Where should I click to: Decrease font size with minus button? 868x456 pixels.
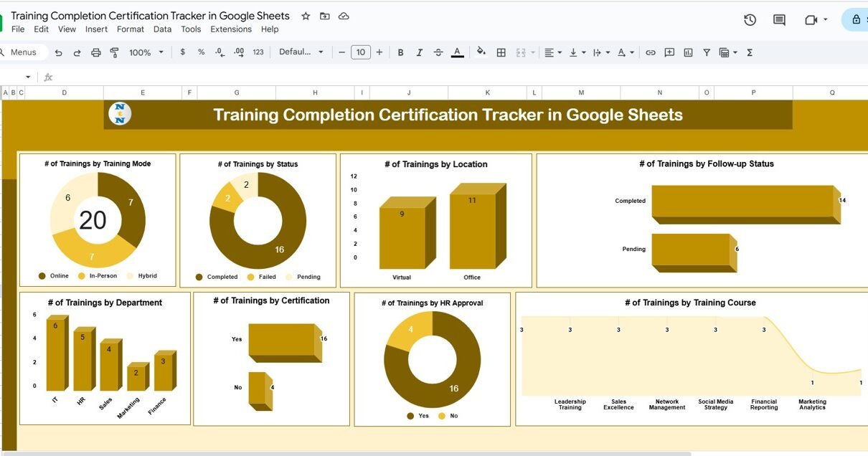click(x=341, y=52)
